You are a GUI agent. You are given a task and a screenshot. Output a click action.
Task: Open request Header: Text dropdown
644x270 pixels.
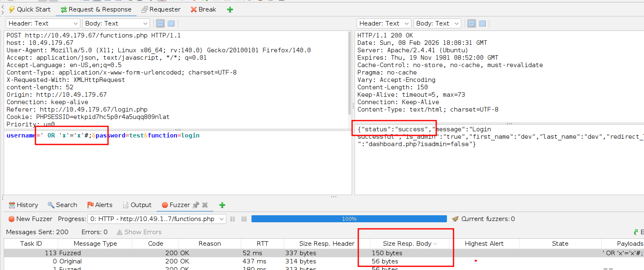click(x=43, y=23)
